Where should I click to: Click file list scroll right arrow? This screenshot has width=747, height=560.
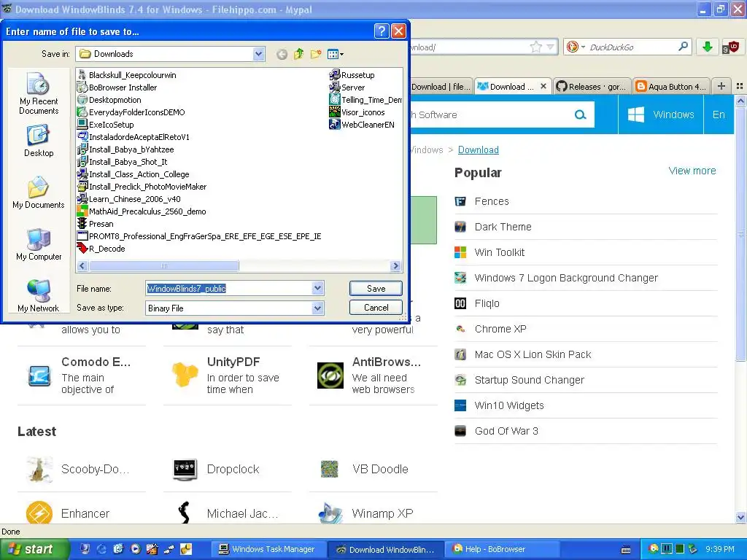[x=395, y=265]
